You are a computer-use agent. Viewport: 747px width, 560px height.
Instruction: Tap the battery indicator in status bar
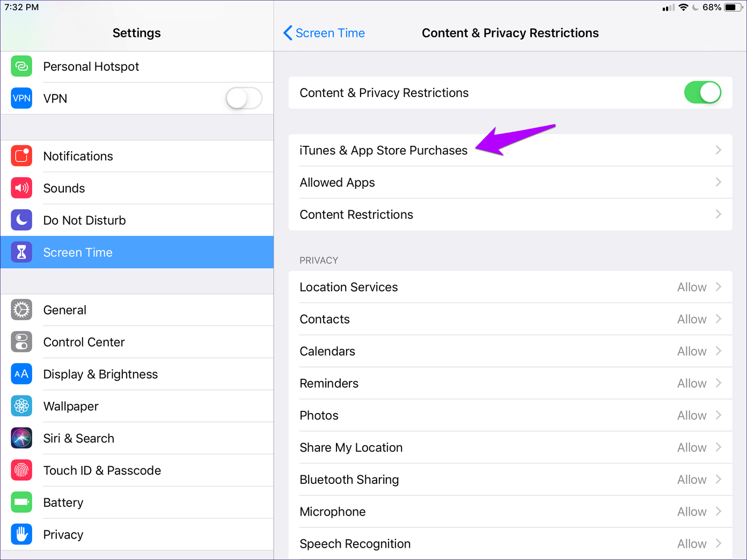pos(733,8)
